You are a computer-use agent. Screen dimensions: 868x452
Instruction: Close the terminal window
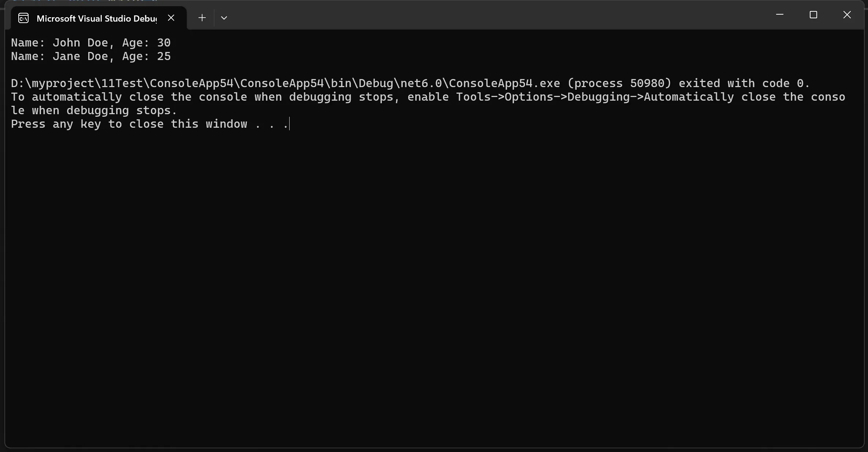pyautogui.click(x=847, y=15)
